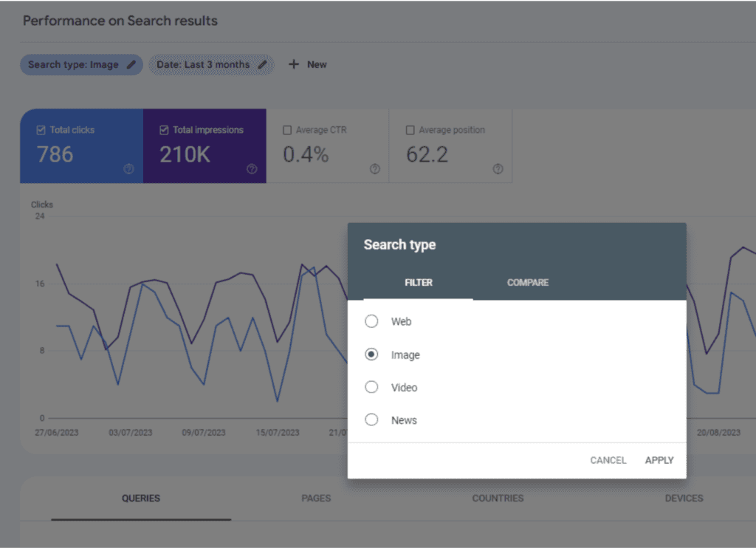Click pencil icon on Search type chip
This screenshot has width=756, height=548.
pyautogui.click(x=131, y=64)
